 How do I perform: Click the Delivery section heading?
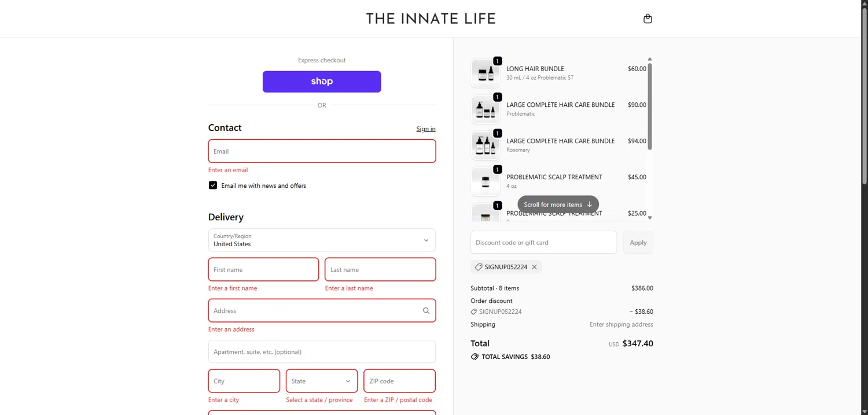[226, 217]
